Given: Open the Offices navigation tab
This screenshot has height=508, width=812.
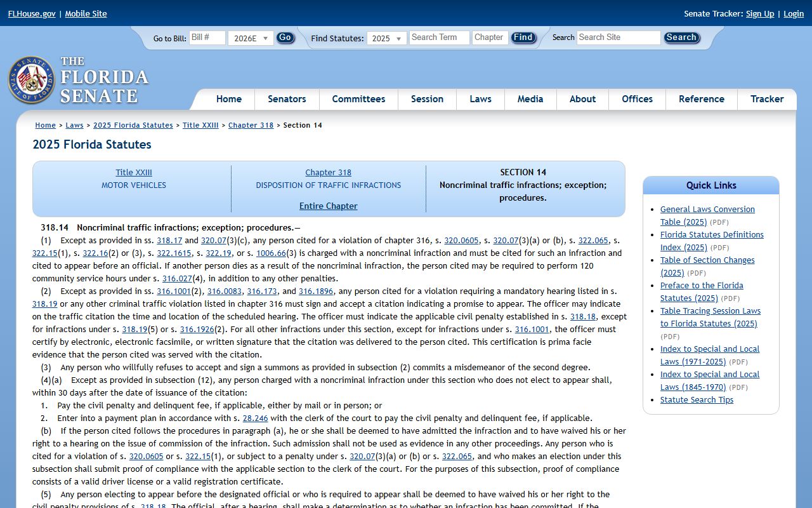Looking at the screenshot, I should pos(637,99).
